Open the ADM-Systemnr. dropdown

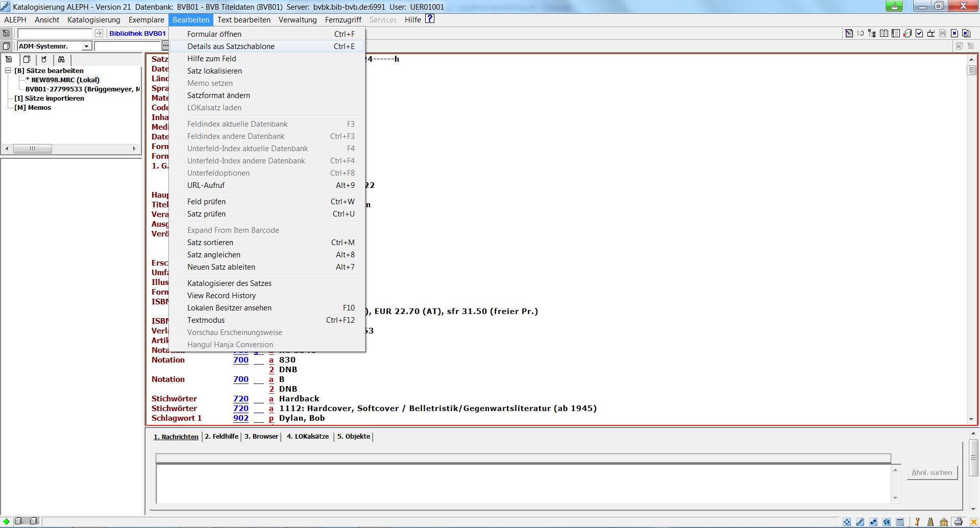click(86, 46)
